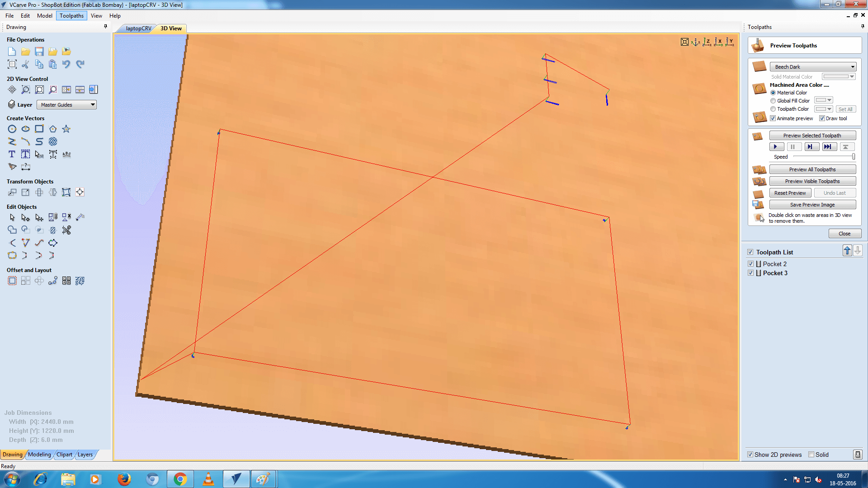Move toolpath up with arrow icon

pos(847,251)
